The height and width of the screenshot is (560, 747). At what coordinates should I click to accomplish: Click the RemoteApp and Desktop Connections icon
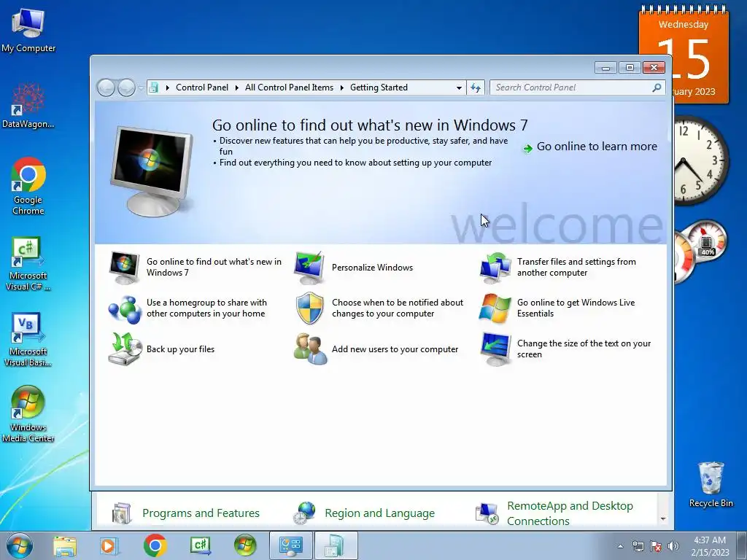(487, 514)
